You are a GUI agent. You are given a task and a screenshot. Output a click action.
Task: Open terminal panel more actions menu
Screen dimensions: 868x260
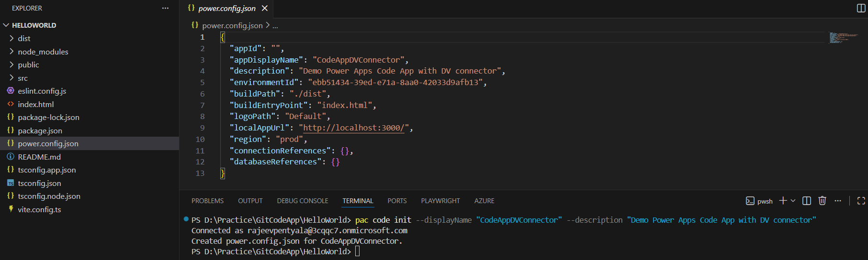(x=838, y=201)
